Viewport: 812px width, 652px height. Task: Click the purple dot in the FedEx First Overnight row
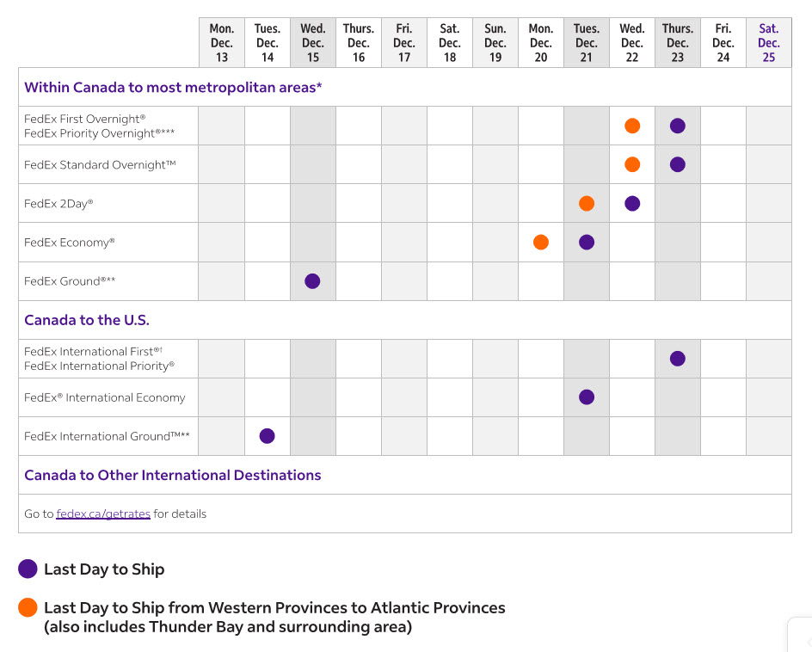[x=677, y=126]
